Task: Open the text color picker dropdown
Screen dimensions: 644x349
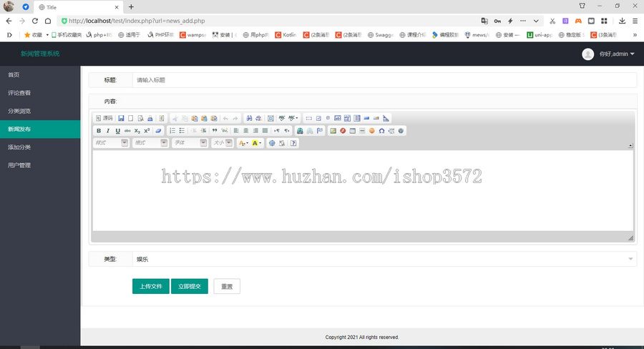Action: 243,143
